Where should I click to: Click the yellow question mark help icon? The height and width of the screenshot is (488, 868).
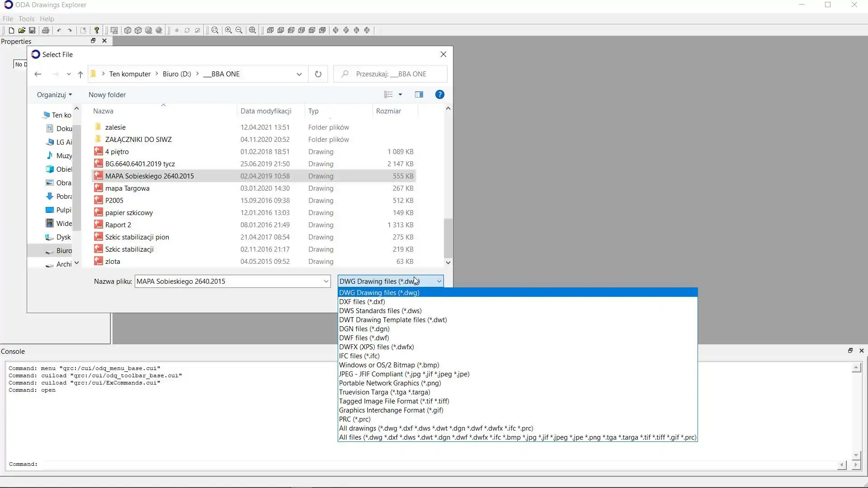tap(97, 30)
